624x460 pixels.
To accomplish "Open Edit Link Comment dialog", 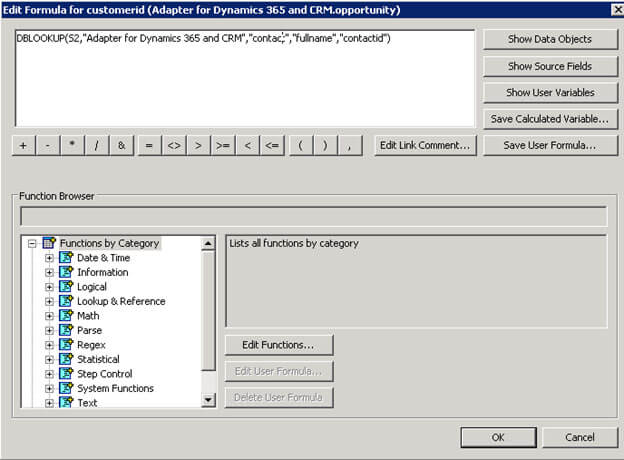I will [425, 146].
